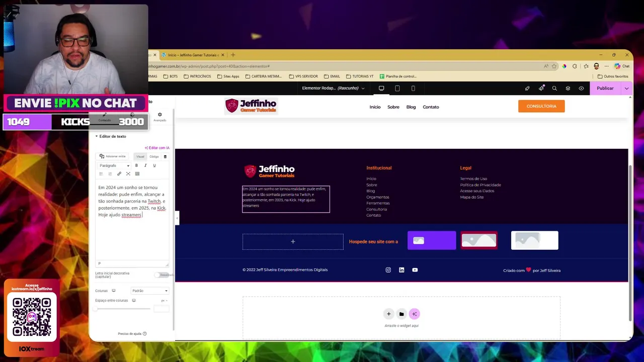Click Mapa do Site link
The width and height of the screenshot is (644, 362).
[x=471, y=197]
